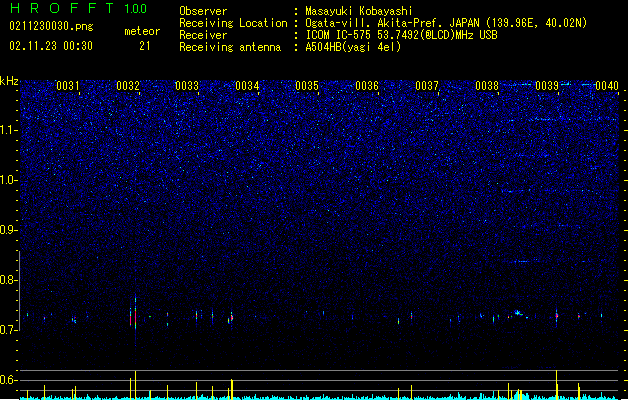Click the tall red meteor echo near 0032
629x400 pixels.
pos(136,317)
